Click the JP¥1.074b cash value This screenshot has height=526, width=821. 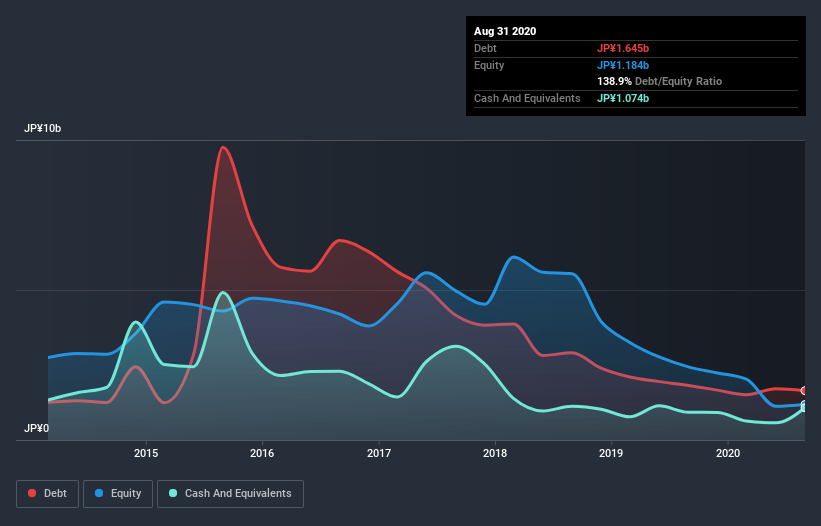point(623,98)
